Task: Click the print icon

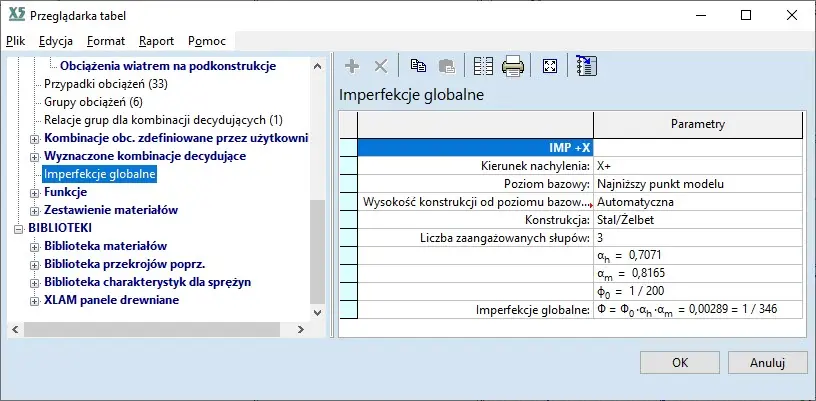Action: [x=513, y=66]
